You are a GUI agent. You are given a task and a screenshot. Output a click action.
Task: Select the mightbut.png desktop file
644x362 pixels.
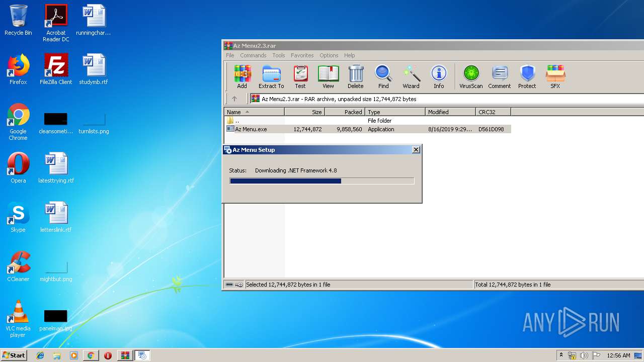[x=56, y=271]
